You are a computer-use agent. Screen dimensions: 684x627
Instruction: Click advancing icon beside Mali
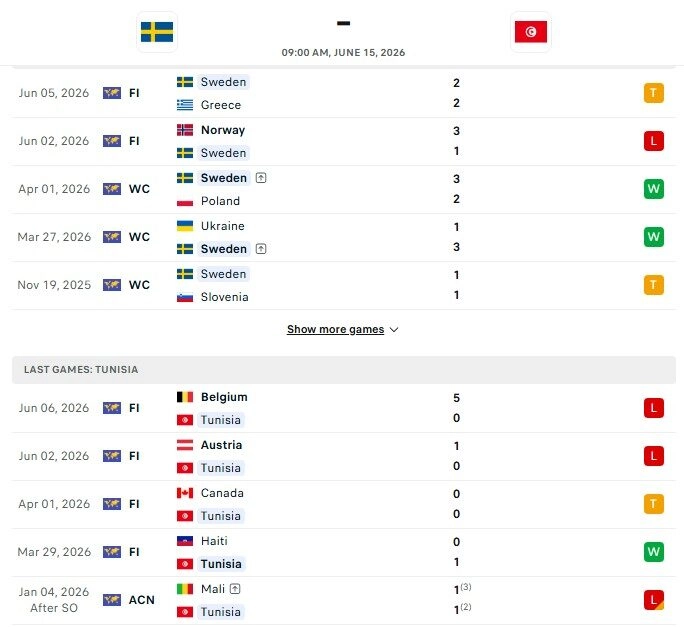click(235, 589)
